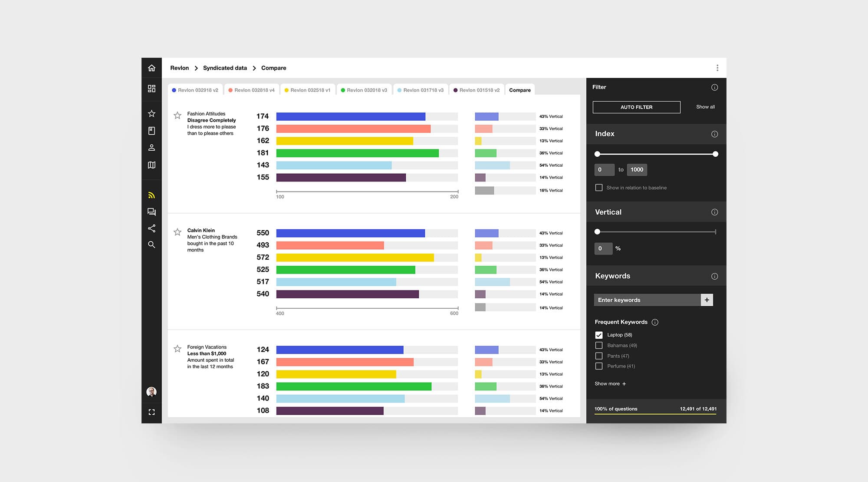
Task: Click the AUTO FILTER button
Action: coord(636,107)
